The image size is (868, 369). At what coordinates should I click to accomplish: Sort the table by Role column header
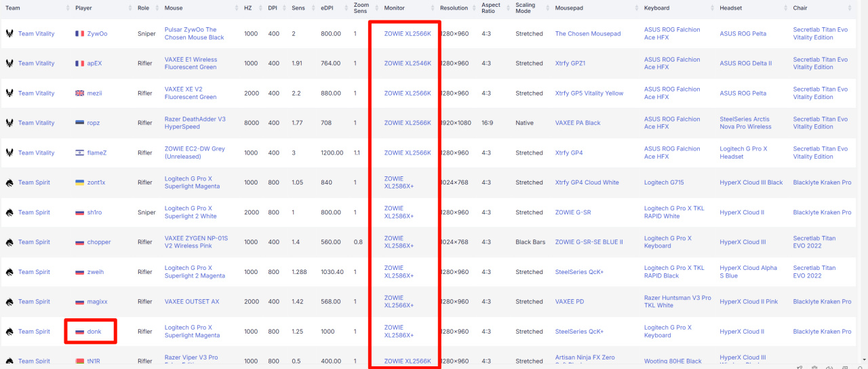(144, 8)
